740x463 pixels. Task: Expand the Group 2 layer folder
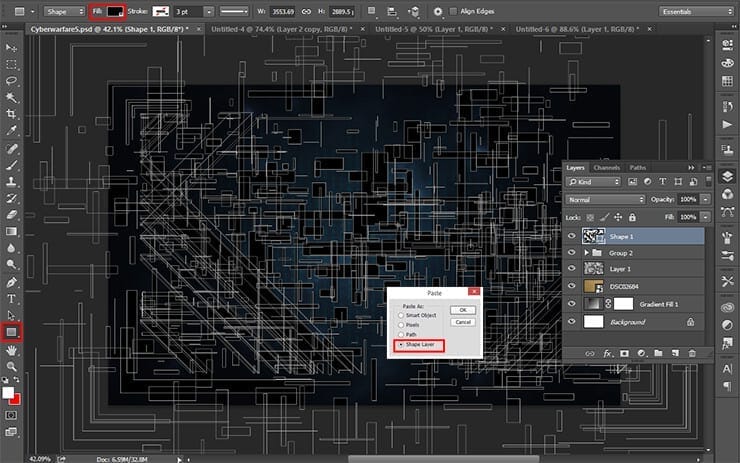point(587,254)
